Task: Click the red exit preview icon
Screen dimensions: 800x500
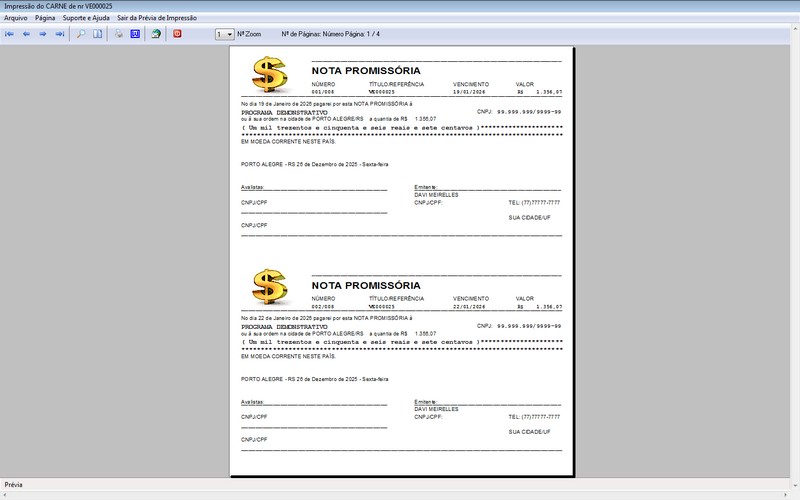Action: pyautogui.click(x=177, y=34)
